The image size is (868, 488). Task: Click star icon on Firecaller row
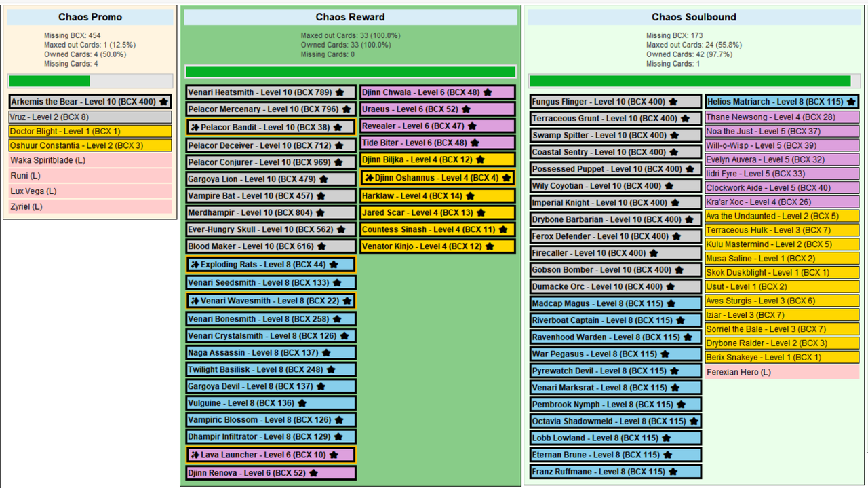point(654,253)
